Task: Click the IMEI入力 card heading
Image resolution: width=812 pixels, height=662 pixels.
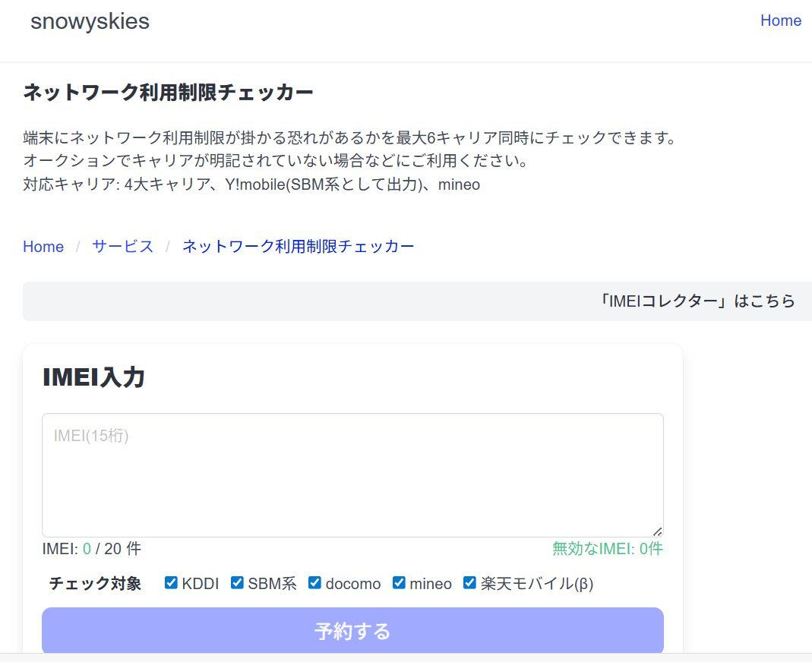Action: click(93, 377)
